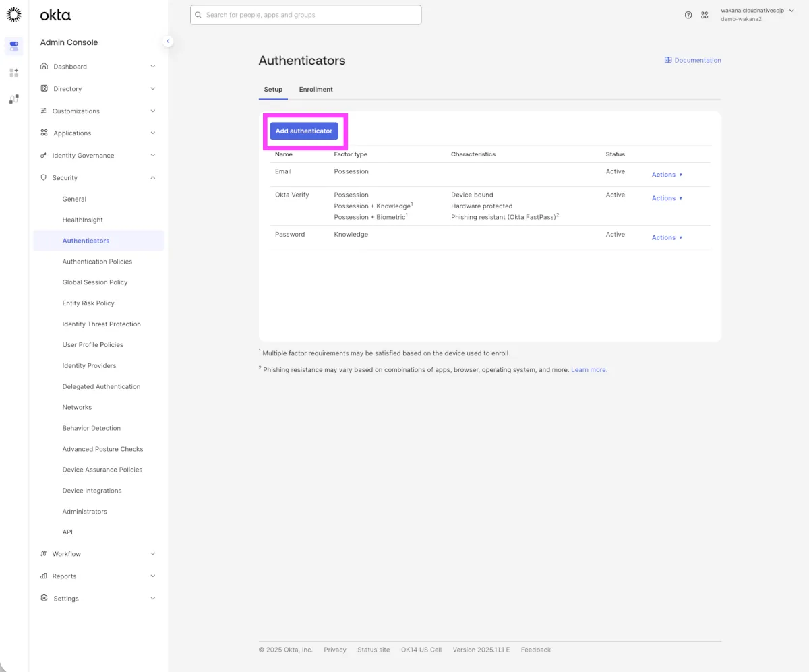The image size is (809, 672).
Task: Go to Authentication Policies in sidebar
Action: [97, 262]
